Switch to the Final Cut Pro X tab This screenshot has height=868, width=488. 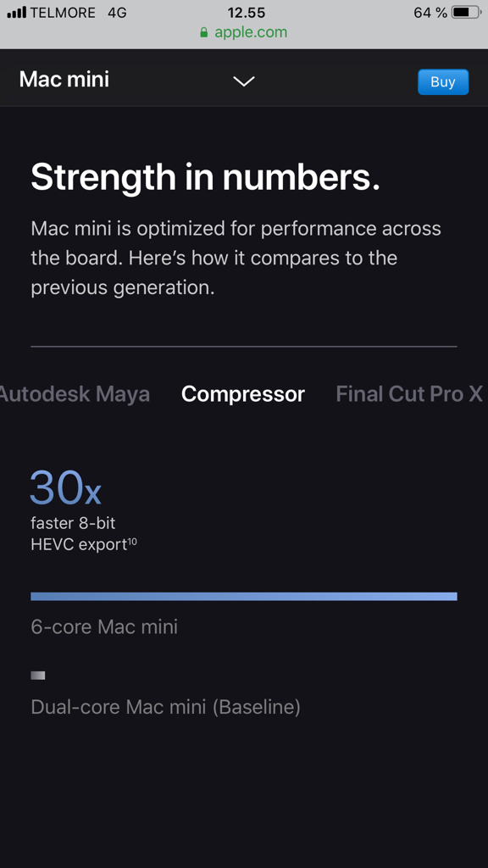(x=409, y=394)
